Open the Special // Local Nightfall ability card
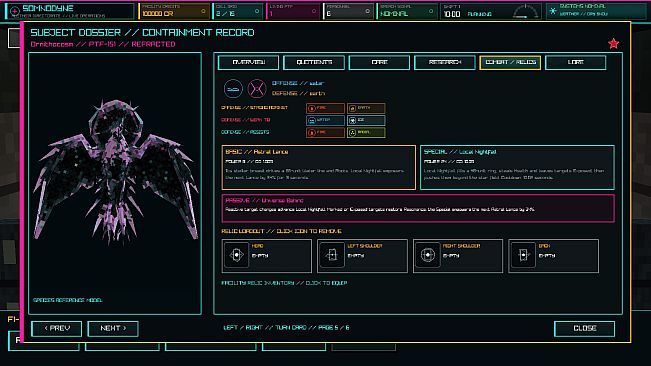The height and width of the screenshot is (366, 651). point(517,167)
